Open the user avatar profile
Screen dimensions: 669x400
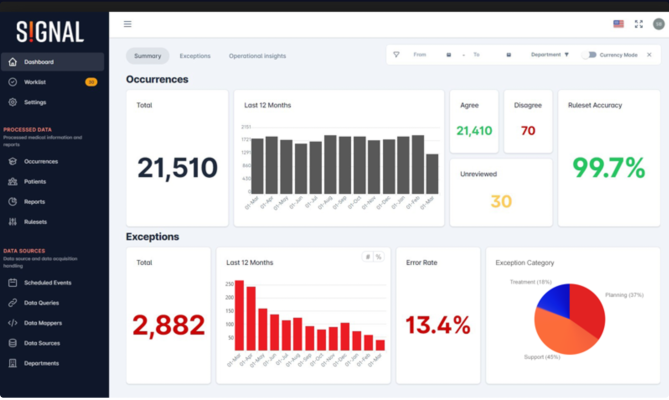pyautogui.click(x=658, y=24)
